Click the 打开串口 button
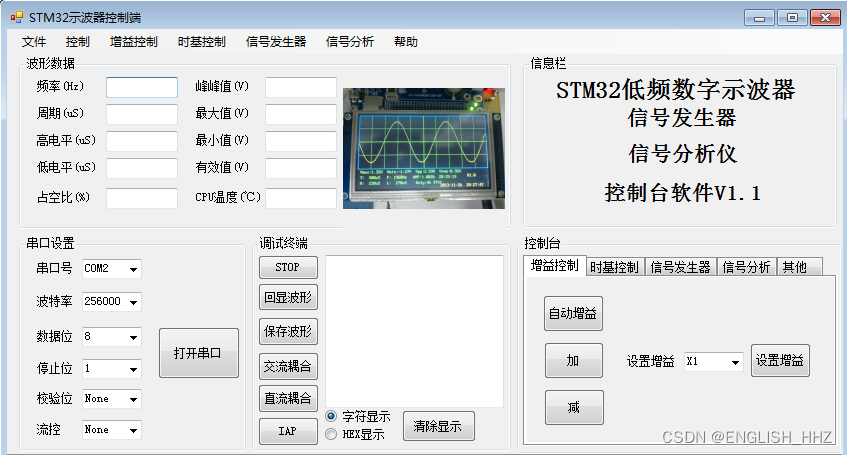This screenshot has height=455, width=847. [199, 353]
